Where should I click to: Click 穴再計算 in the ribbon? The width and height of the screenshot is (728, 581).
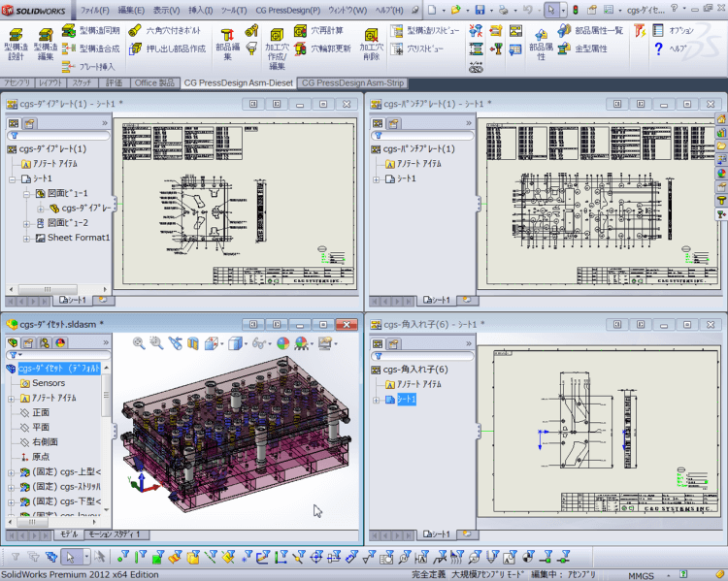319,31
